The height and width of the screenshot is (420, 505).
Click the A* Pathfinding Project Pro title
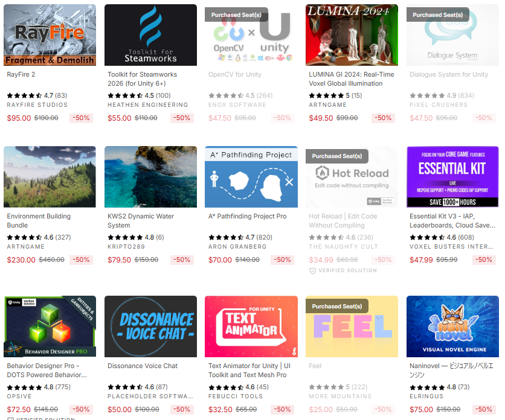coord(247,216)
